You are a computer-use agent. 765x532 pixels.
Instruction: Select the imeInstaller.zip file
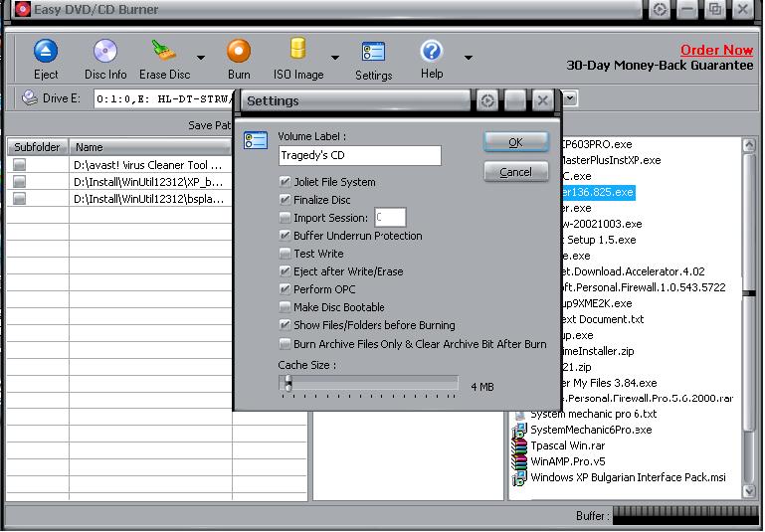[598, 351]
